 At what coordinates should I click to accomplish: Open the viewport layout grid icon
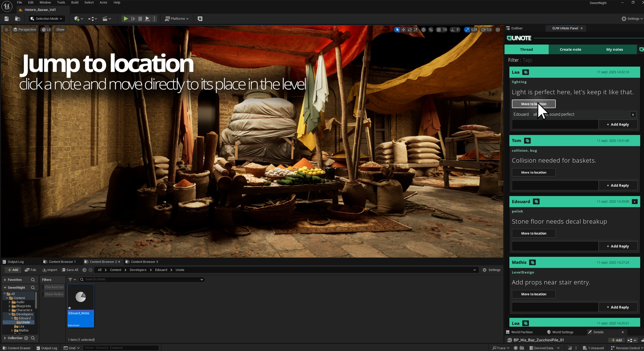coord(498,30)
